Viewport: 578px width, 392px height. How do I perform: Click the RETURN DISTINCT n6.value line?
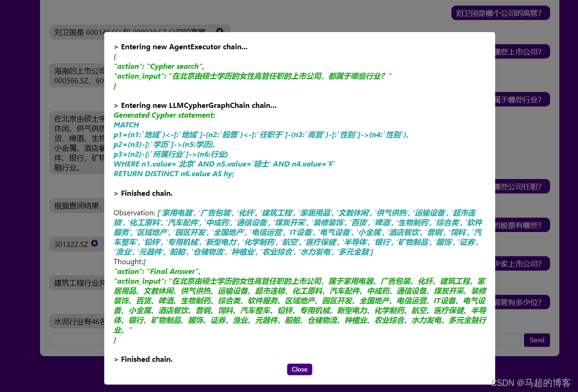(x=174, y=174)
